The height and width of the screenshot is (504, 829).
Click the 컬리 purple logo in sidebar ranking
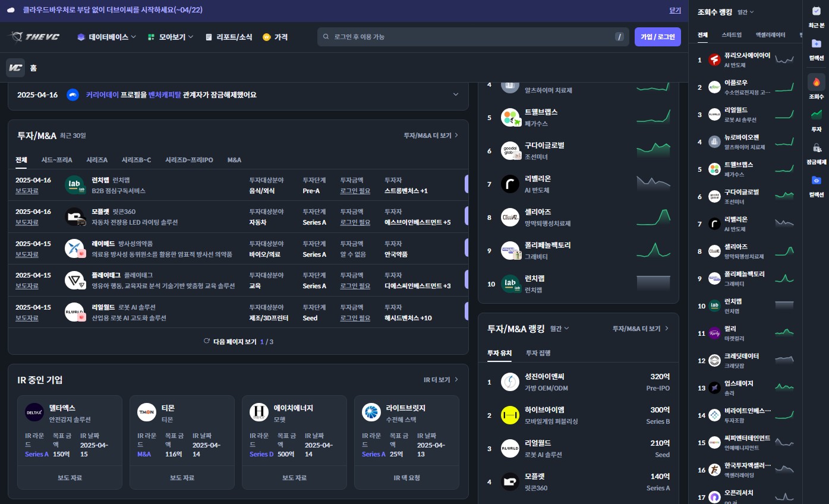tap(715, 333)
